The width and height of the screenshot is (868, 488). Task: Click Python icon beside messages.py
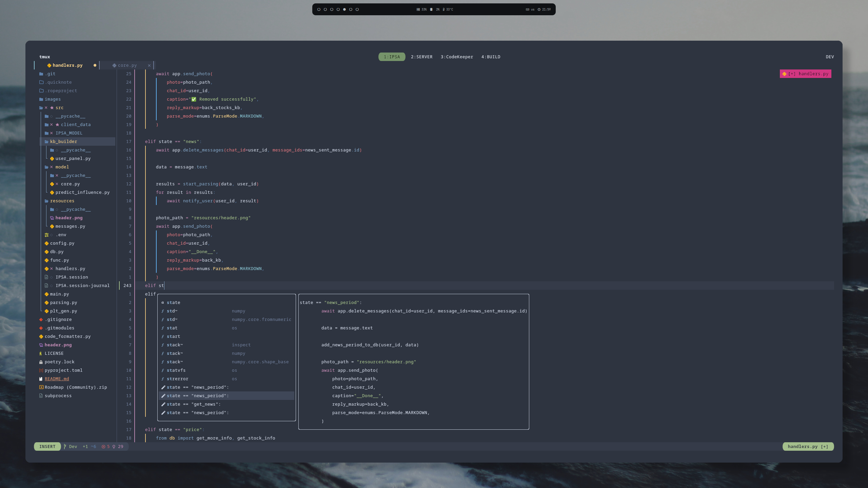tap(52, 226)
